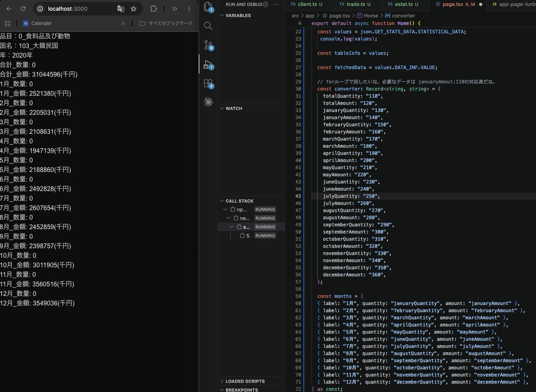Screen dimensions: 536x392
Task: Open the debug configuration gear icon
Action: coord(265,4)
